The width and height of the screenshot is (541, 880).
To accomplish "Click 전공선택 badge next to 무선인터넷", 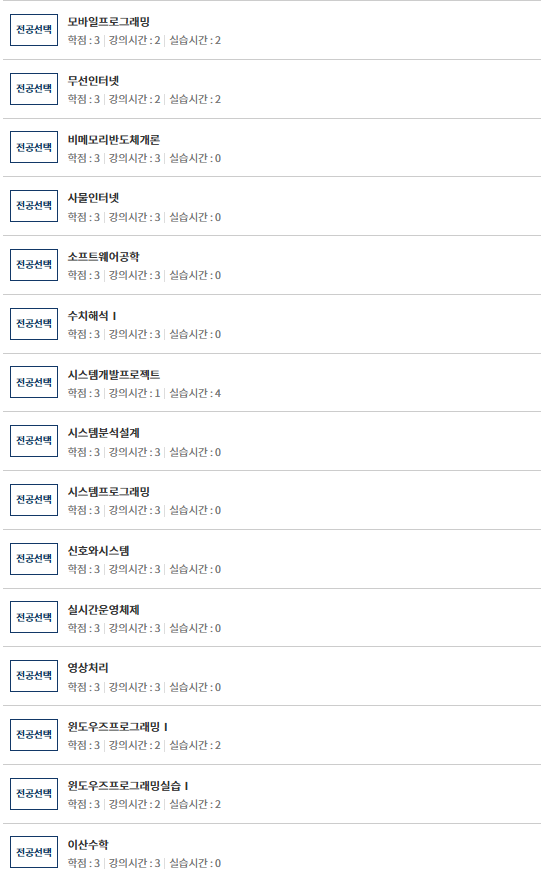I will pyautogui.click(x=34, y=89).
